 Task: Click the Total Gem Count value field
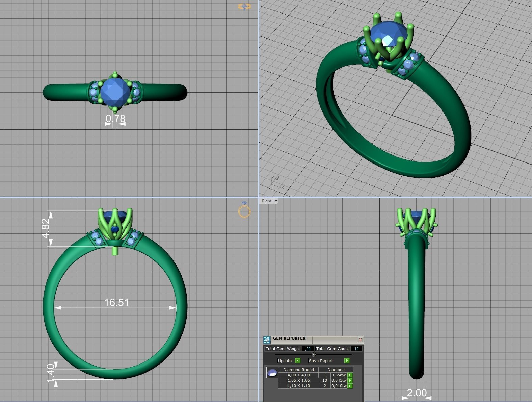point(356,349)
